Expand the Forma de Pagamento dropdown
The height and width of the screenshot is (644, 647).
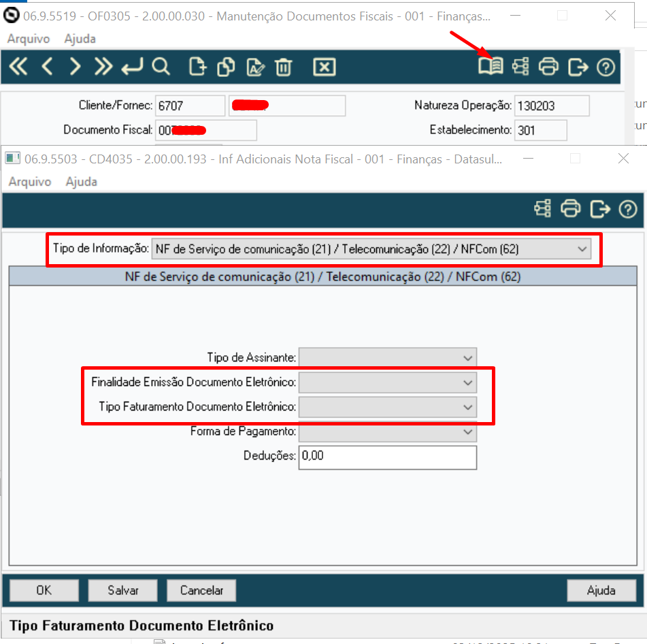(388, 432)
